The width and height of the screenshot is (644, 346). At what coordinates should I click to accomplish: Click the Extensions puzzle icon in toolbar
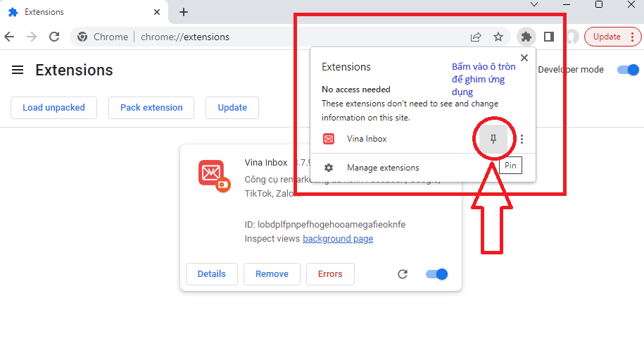point(526,37)
